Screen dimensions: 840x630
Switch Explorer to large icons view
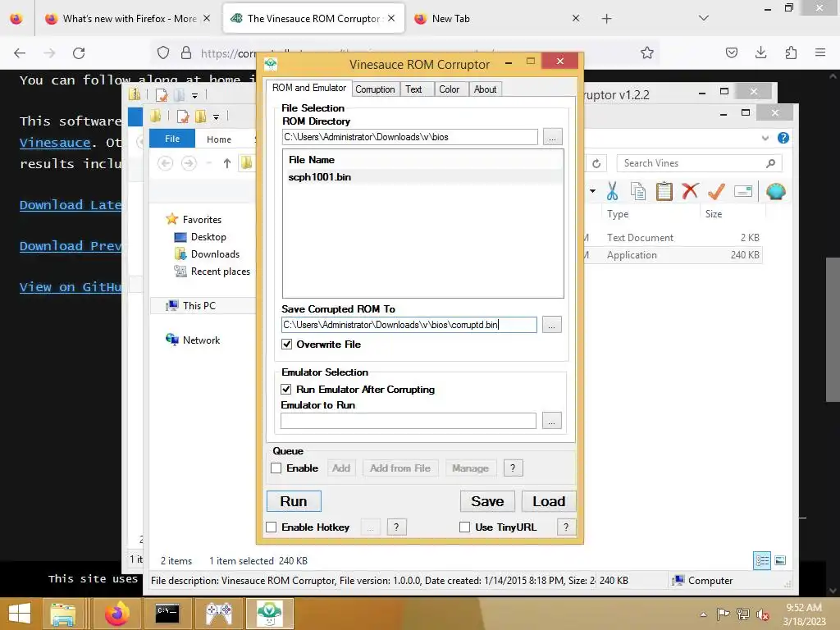click(x=780, y=560)
